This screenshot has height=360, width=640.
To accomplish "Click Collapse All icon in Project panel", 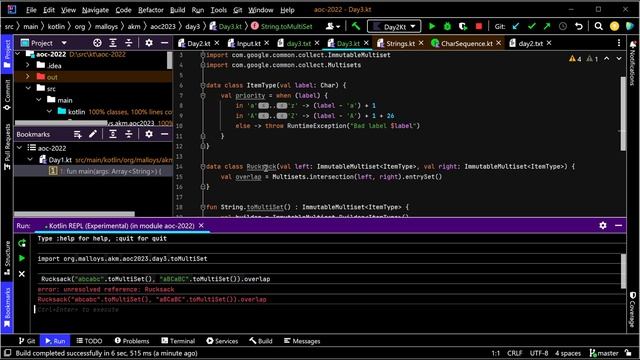I will tap(129, 43).
